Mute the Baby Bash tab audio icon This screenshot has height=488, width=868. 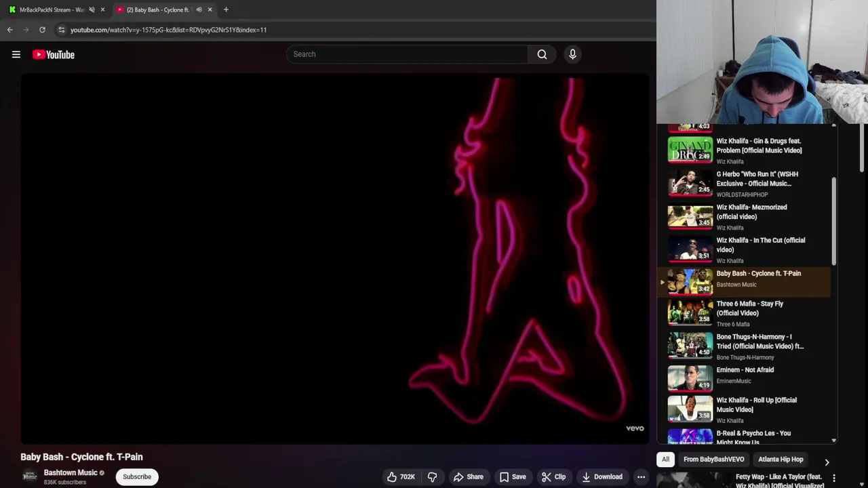tap(199, 9)
